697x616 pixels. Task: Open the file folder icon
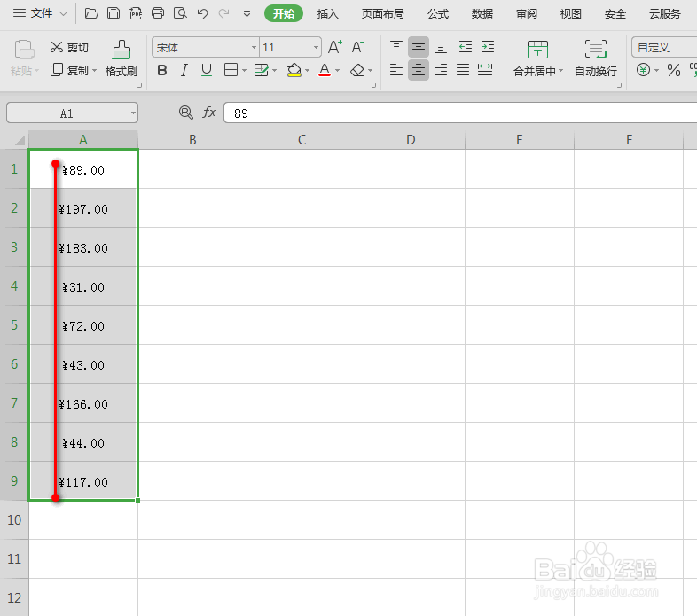tap(91, 13)
